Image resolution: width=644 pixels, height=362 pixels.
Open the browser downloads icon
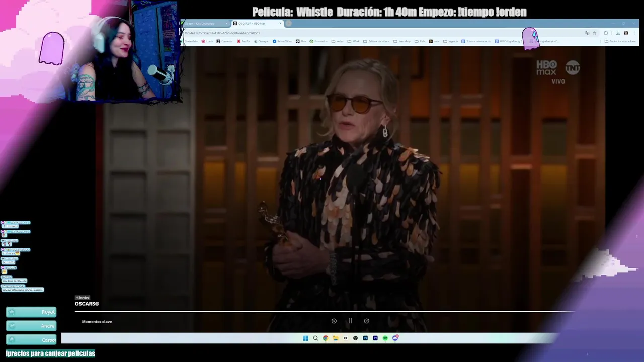(x=618, y=33)
